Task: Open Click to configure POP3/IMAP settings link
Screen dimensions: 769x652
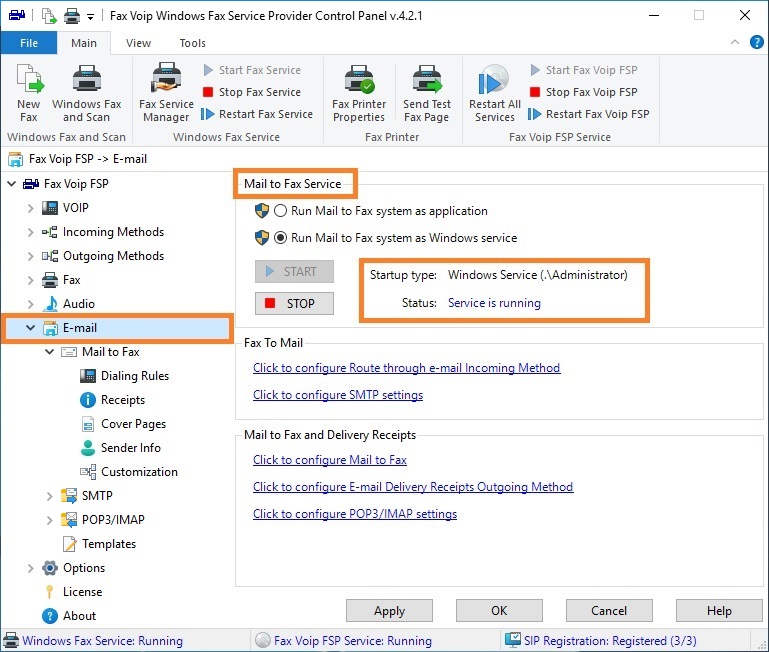Action: 355,514
